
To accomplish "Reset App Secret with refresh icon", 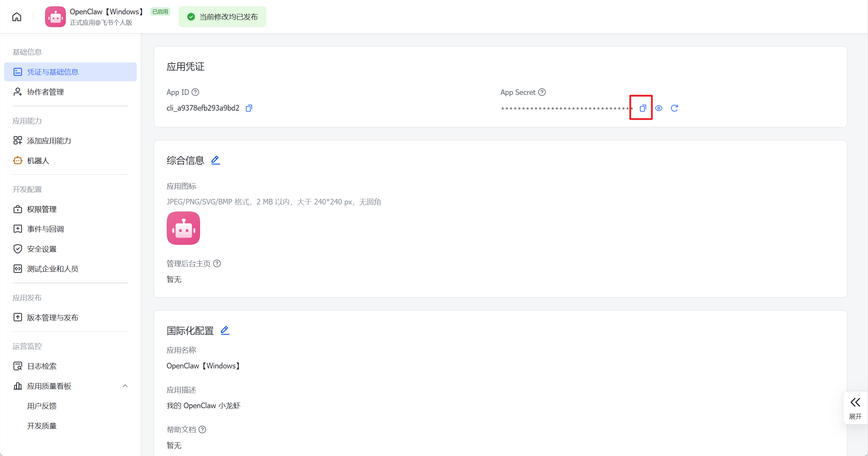I will click(674, 108).
